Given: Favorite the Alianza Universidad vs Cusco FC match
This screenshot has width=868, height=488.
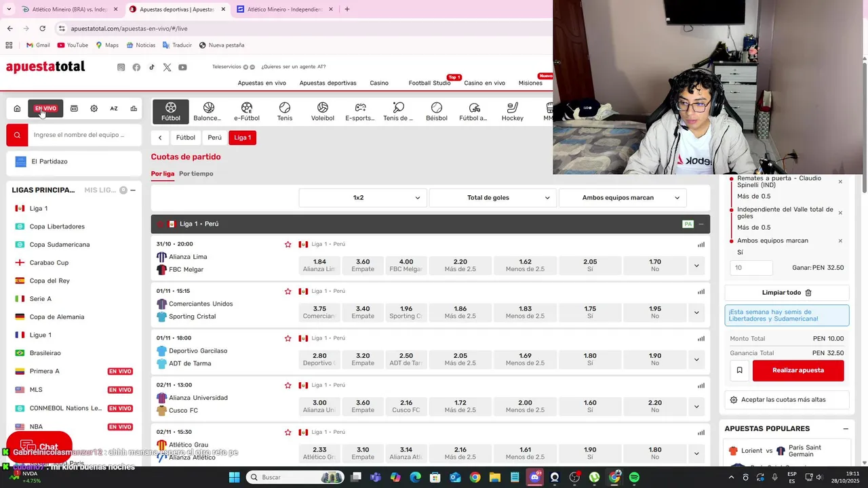Looking at the screenshot, I should coord(288,385).
